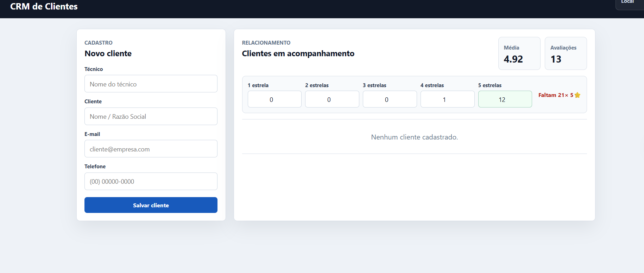This screenshot has height=273, width=644.
Task: Click the RELACIONAMENTO section label
Action: pyautogui.click(x=266, y=43)
